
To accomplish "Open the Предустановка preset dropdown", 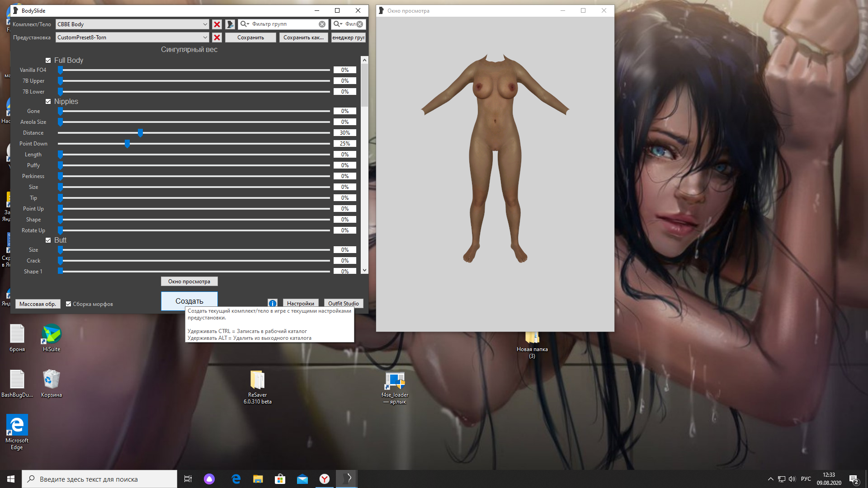I will (x=205, y=38).
